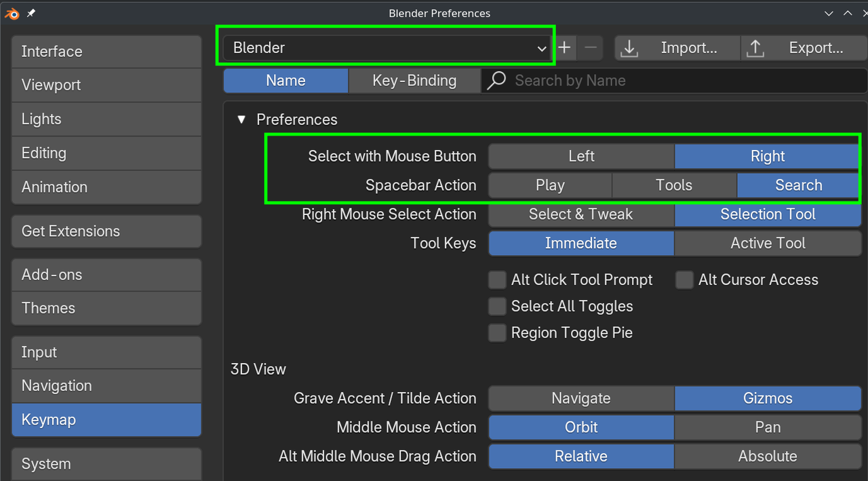
Task: Click the Search by Name field
Action: [x=673, y=81]
